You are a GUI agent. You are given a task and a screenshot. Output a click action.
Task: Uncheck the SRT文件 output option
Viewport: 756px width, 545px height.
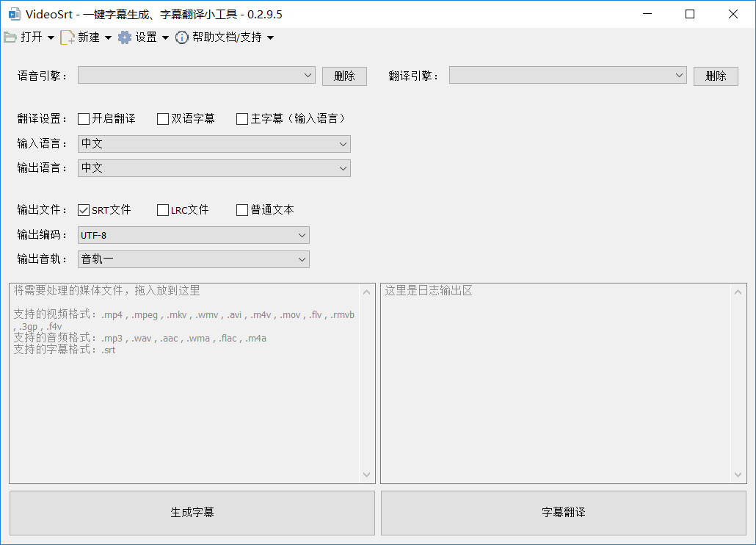(84, 210)
